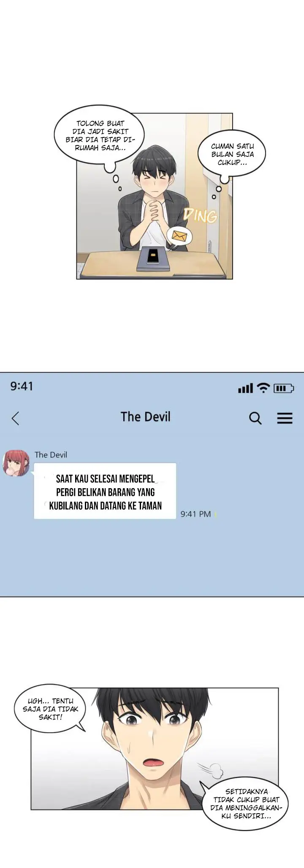
Task: Click the 9:41 PM message timestamp
Action: tap(195, 514)
